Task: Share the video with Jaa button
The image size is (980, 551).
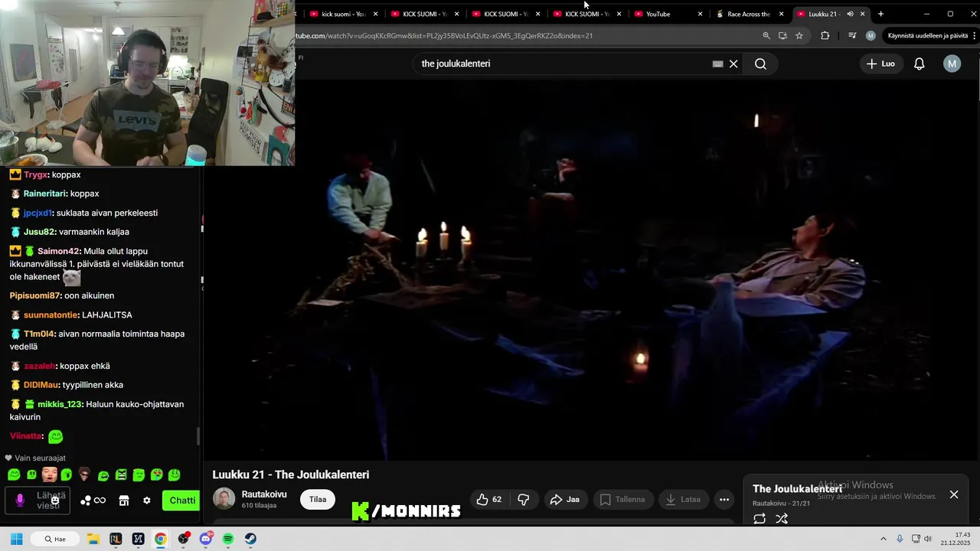Action: (565, 500)
